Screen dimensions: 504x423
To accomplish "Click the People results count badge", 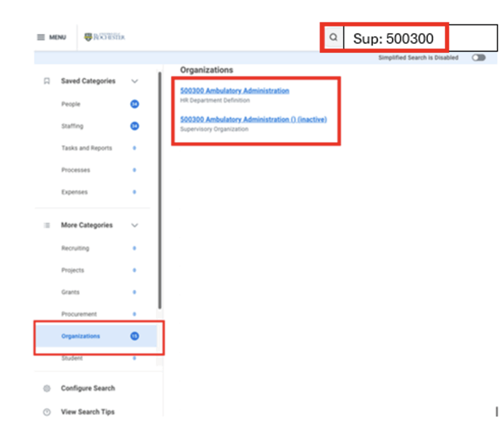I will (x=135, y=104).
